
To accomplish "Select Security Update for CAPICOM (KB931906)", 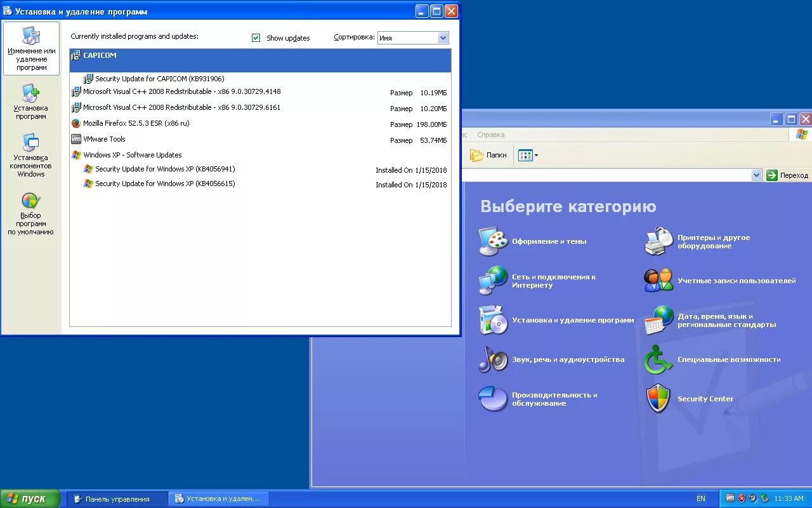I will [x=160, y=79].
